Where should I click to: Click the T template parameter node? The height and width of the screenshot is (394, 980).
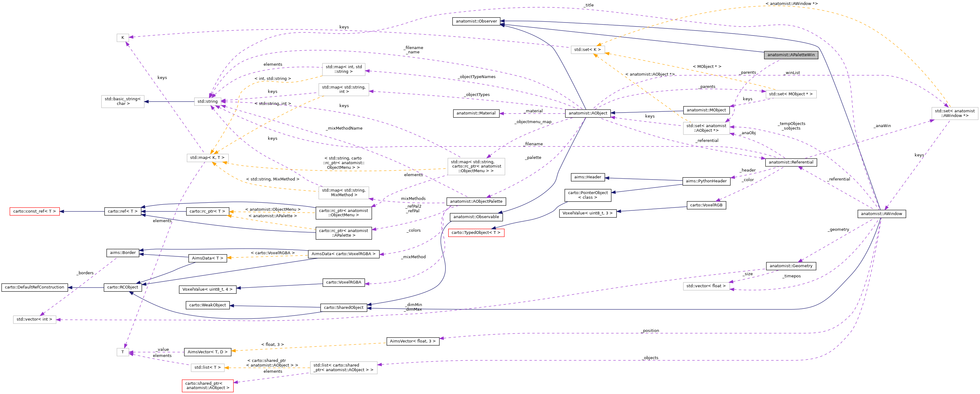click(x=122, y=353)
